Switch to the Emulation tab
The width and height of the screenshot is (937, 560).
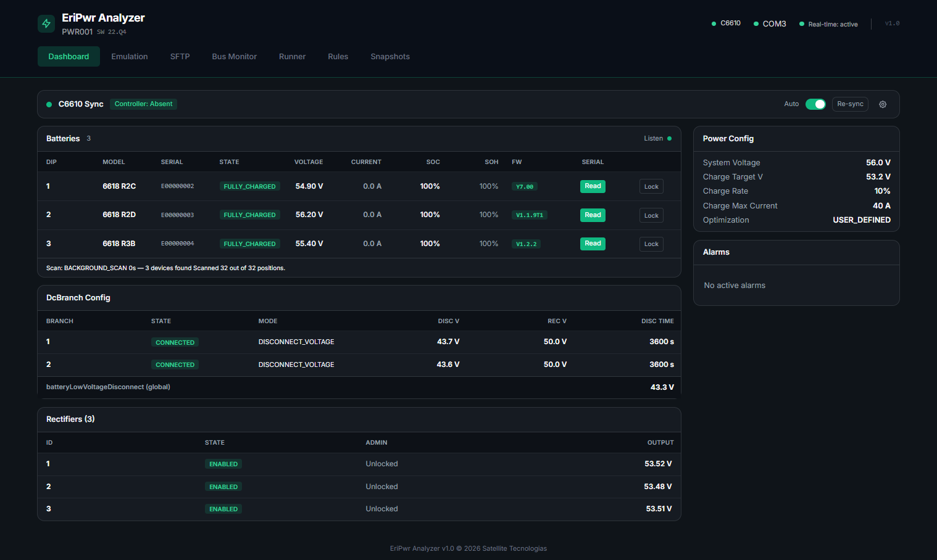tap(129, 56)
